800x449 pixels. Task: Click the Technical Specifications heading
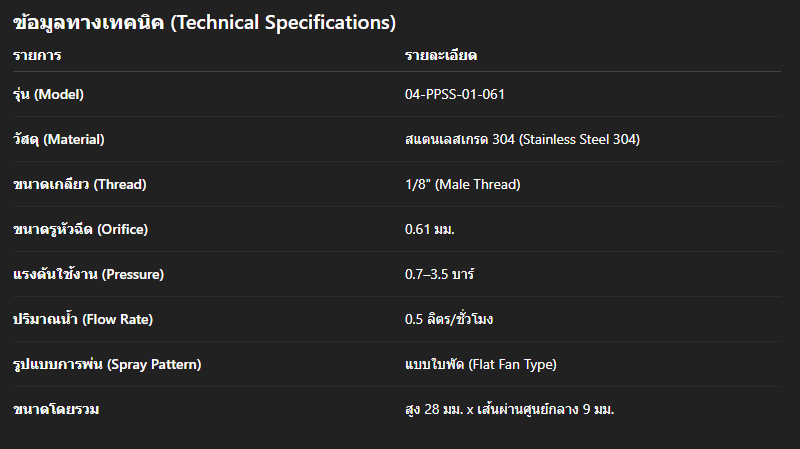point(283,22)
